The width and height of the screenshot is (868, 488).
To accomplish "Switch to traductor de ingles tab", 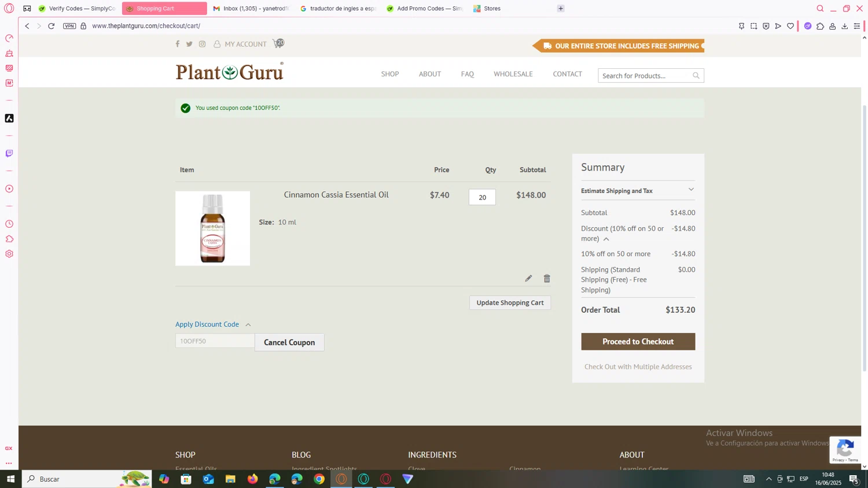I will point(338,9).
